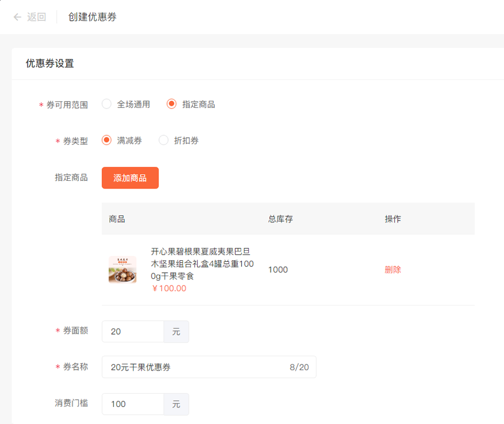Viewport: 504px width, 424px height.
Task: Open the nut gift box product thumbnail
Action: tap(122, 270)
